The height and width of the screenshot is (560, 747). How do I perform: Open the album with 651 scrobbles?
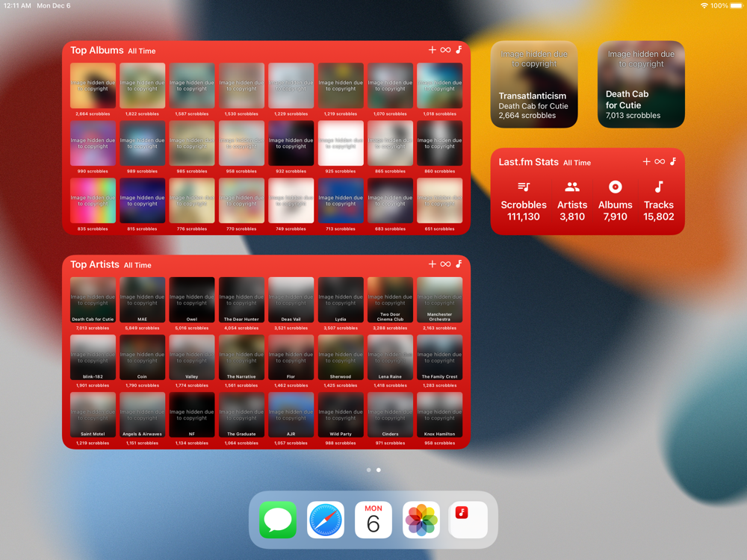click(x=440, y=201)
